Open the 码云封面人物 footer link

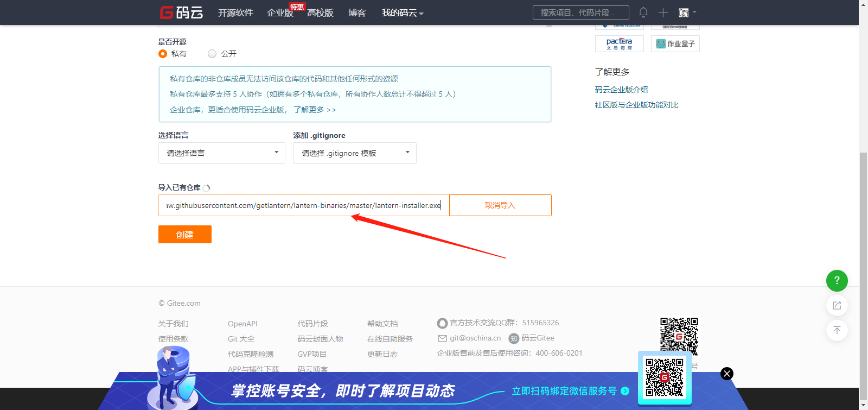coord(320,339)
